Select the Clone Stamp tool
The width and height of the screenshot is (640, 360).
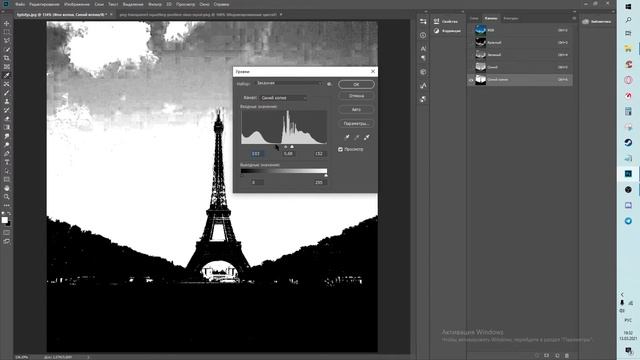[x=7, y=101]
